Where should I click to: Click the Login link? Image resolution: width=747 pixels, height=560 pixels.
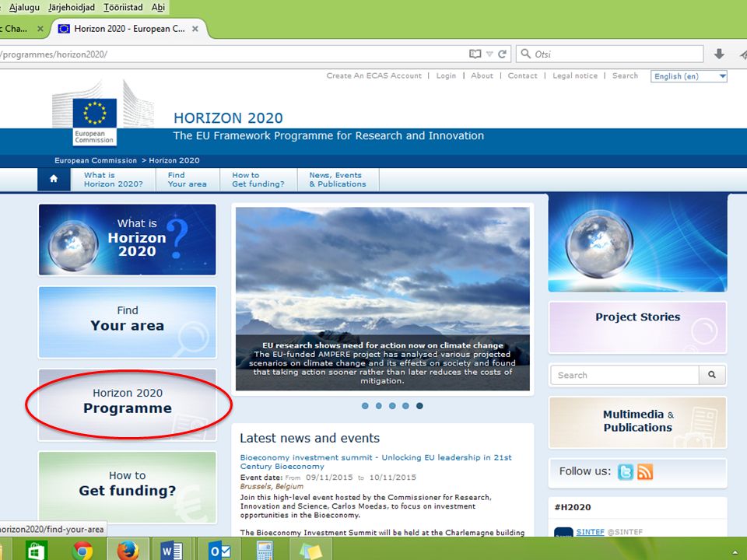tap(446, 75)
